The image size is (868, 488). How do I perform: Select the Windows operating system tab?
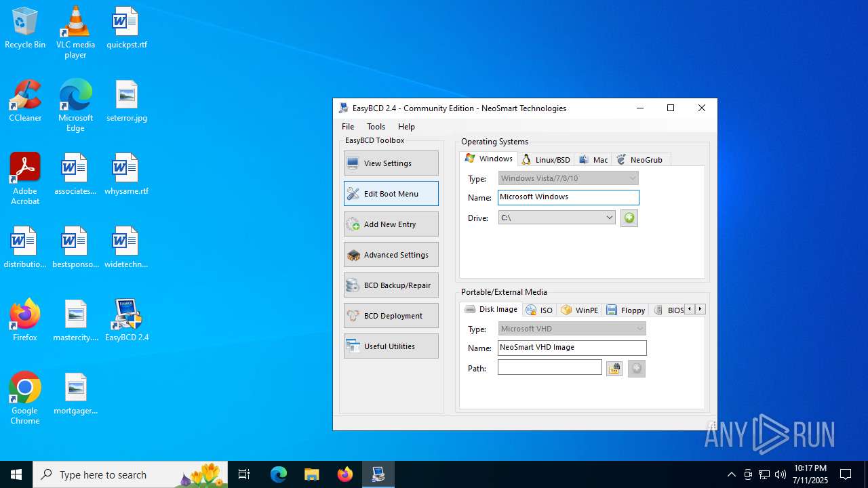point(489,159)
